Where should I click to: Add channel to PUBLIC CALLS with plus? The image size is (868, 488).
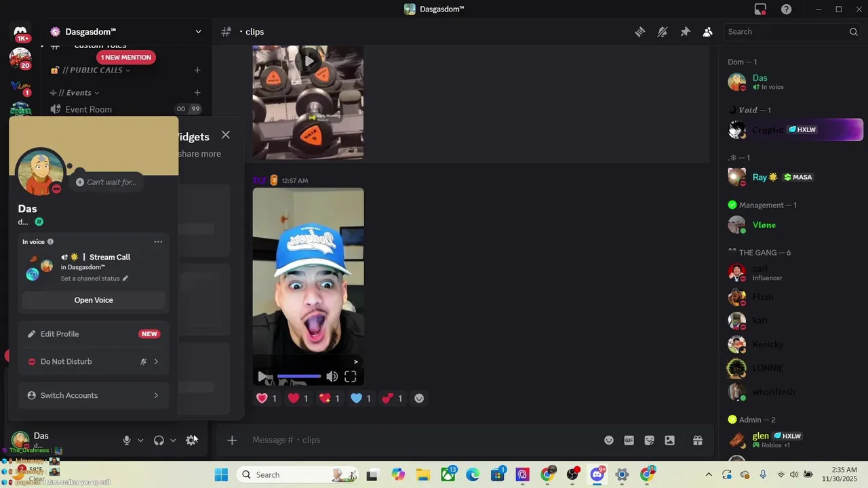click(197, 70)
